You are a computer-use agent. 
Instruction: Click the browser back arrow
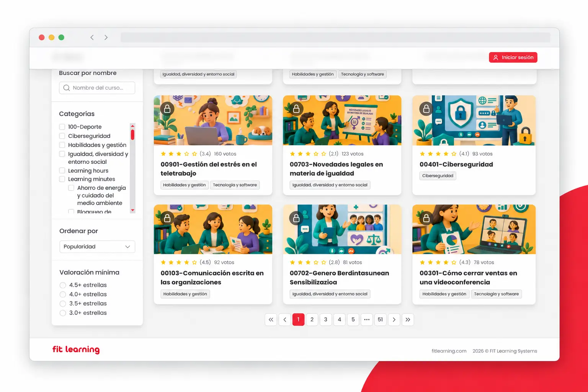coord(92,37)
